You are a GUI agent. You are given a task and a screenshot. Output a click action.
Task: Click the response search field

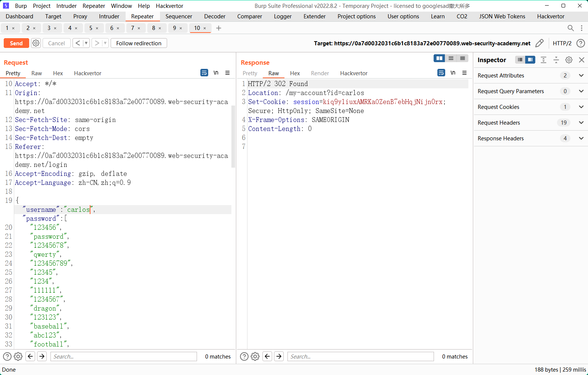(361, 356)
